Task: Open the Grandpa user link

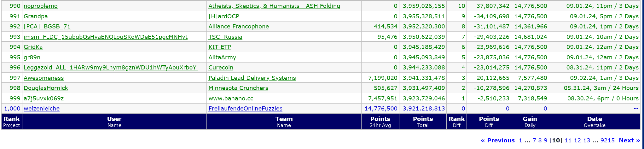Action: [36, 16]
